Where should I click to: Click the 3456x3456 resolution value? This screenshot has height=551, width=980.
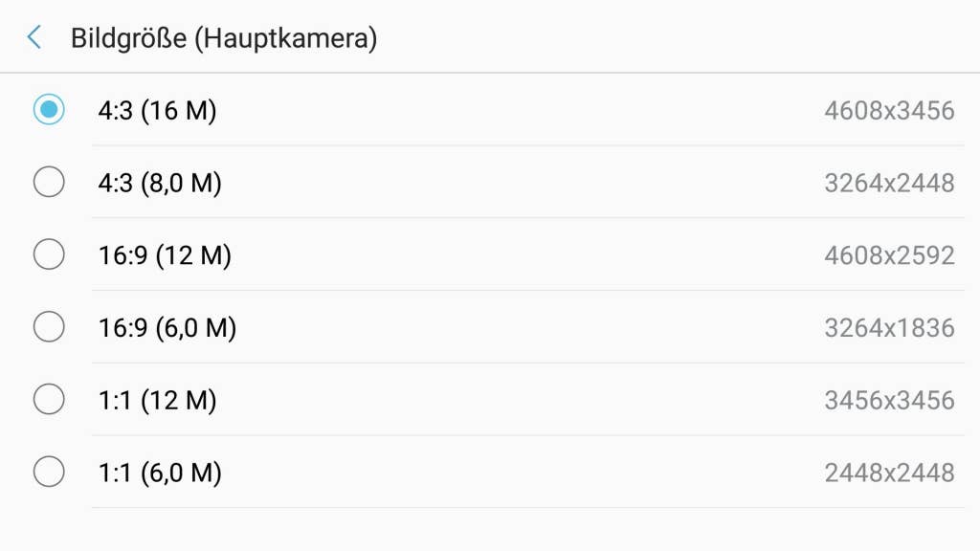point(889,400)
